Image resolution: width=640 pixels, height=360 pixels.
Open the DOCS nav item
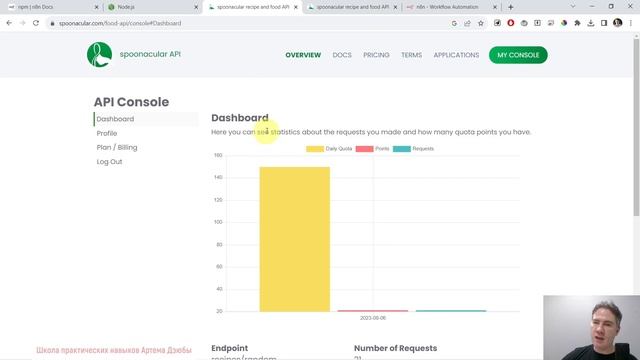coord(342,55)
